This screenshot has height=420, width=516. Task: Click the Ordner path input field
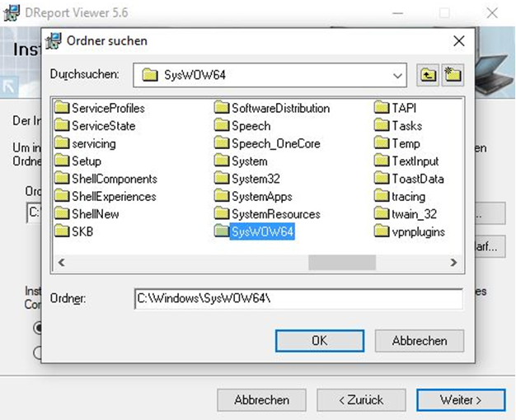(298, 299)
